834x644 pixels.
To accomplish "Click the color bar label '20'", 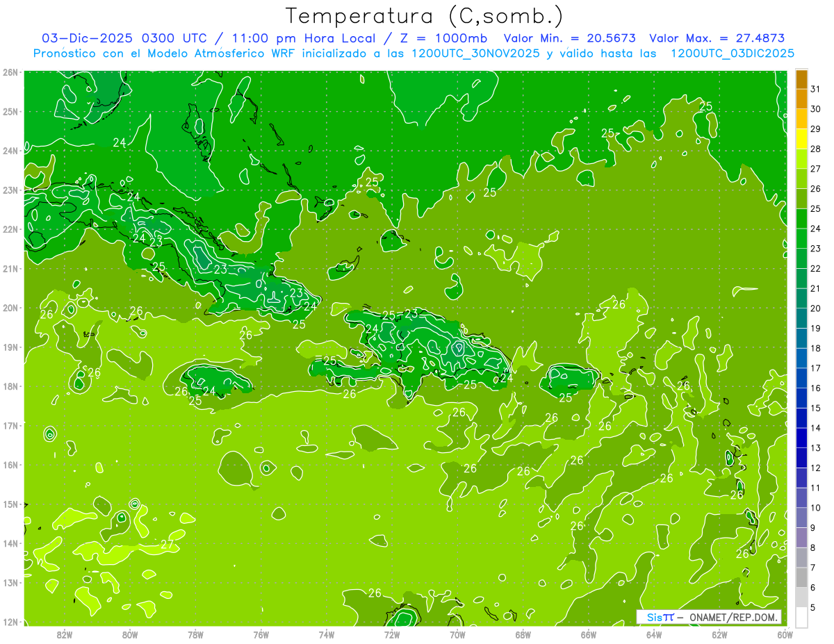I will coord(816,308).
